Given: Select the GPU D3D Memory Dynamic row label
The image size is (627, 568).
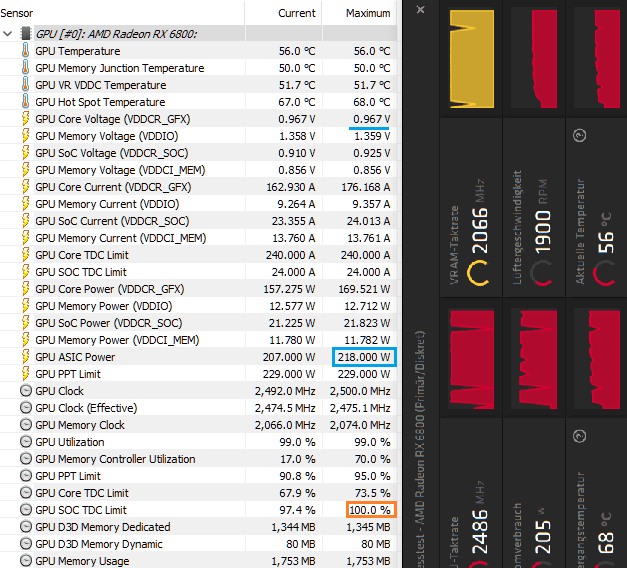Looking at the screenshot, I should (x=99, y=544).
